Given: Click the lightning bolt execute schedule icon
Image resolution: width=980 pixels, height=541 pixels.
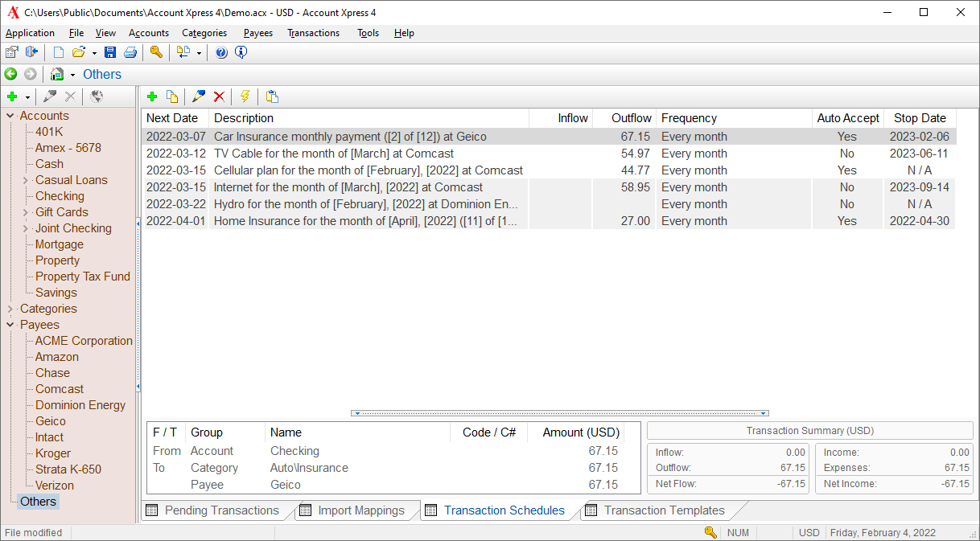Looking at the screenshot, I should [x=245, y=96].
